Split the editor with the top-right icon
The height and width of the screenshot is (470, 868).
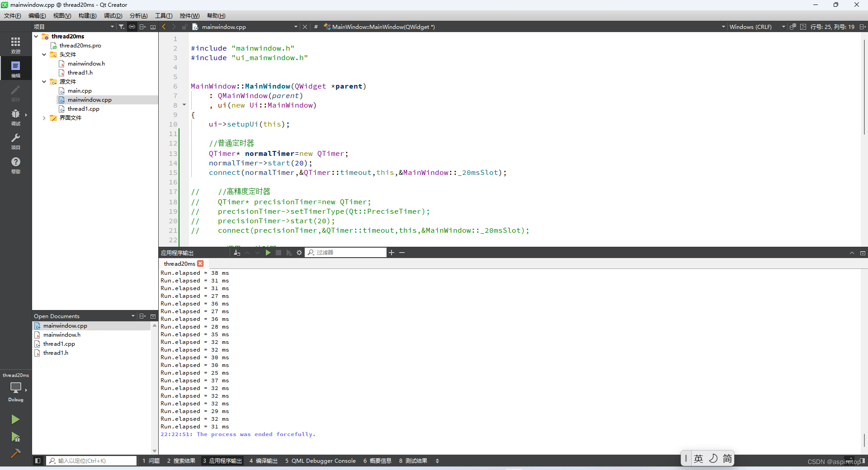[863, 27]
